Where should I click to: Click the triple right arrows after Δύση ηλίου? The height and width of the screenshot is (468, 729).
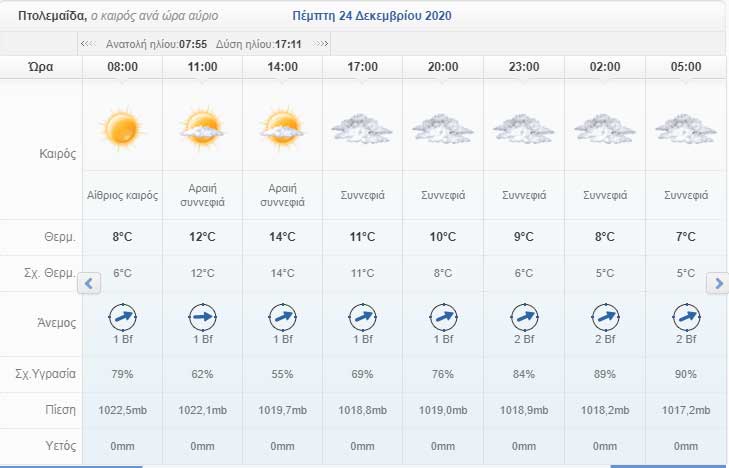coord(321,45)
